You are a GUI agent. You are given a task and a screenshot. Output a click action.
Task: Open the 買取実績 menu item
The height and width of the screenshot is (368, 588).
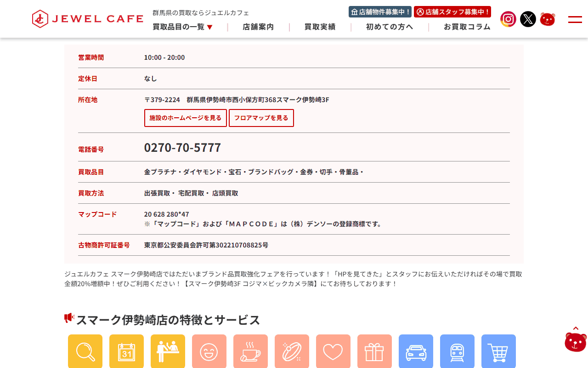(x=320, y=27)
